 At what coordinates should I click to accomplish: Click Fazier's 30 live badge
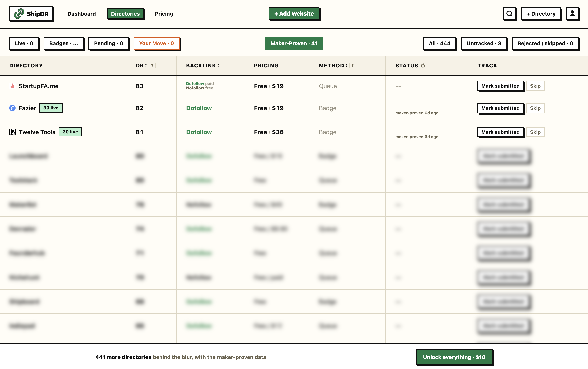(51, 108)
